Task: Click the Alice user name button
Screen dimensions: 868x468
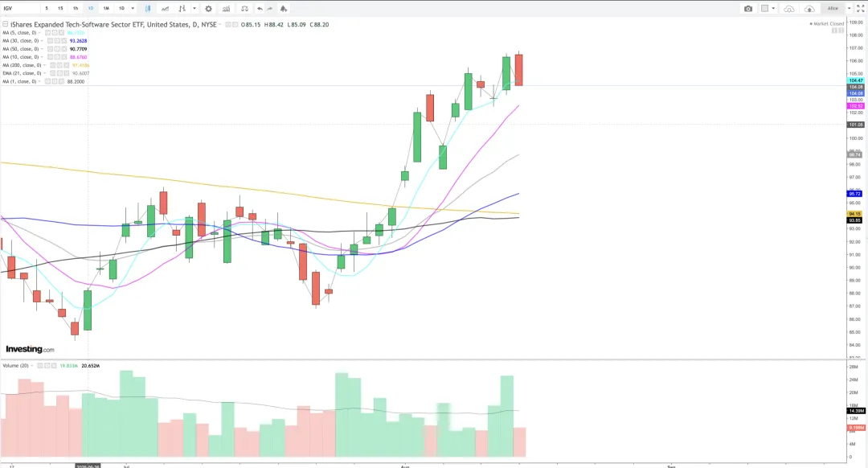Action: pyautogui.click(x=833, y=8)
